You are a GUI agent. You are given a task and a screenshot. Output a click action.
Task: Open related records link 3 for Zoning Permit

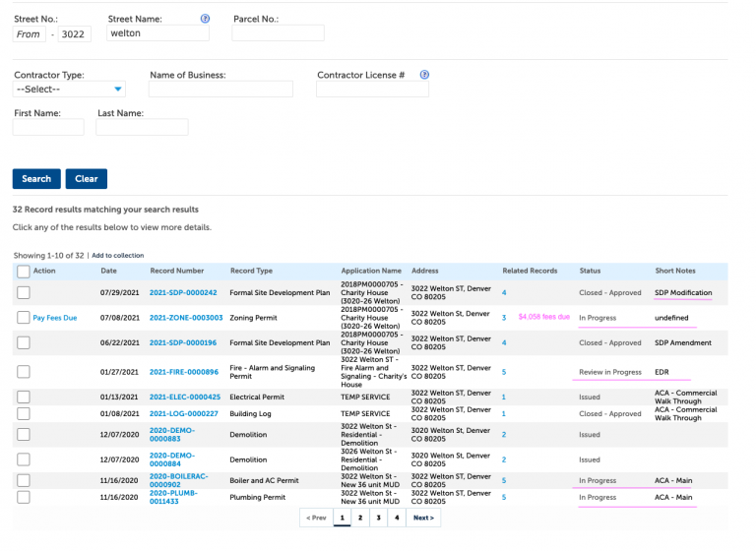pyautogui.click(x=504, y=318)
